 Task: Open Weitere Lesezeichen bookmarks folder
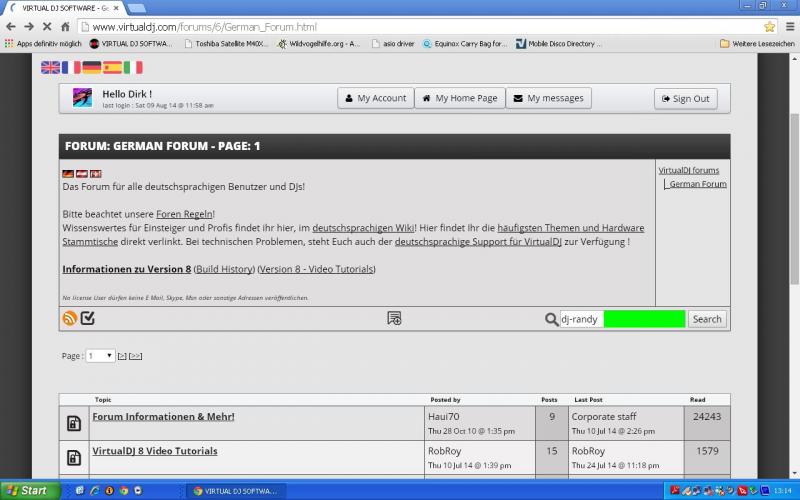(757, 44)
